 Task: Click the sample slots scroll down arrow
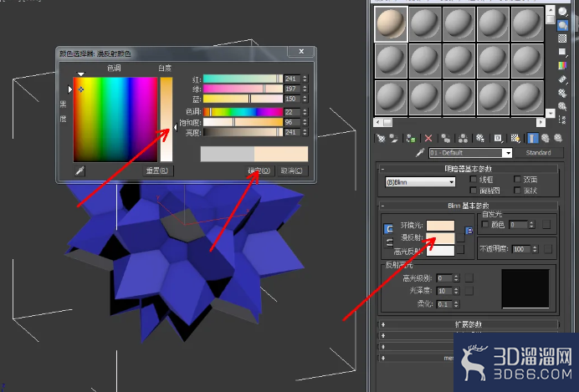551,113
